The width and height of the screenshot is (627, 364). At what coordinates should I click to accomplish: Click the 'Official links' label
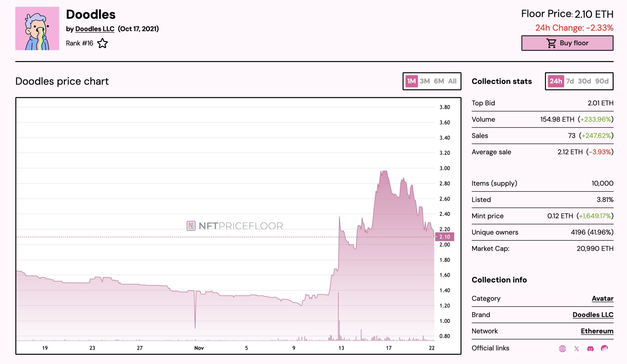[490, 348]
